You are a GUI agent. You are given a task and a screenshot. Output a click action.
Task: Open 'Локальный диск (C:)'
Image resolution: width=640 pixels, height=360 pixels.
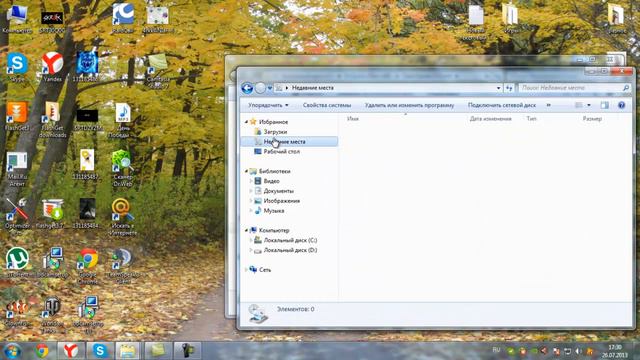pos(290,240)
